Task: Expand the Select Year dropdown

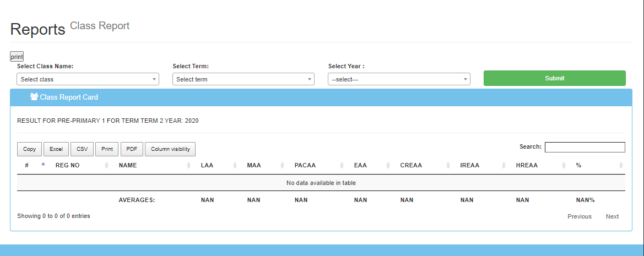Action: (x=399, y=79)
